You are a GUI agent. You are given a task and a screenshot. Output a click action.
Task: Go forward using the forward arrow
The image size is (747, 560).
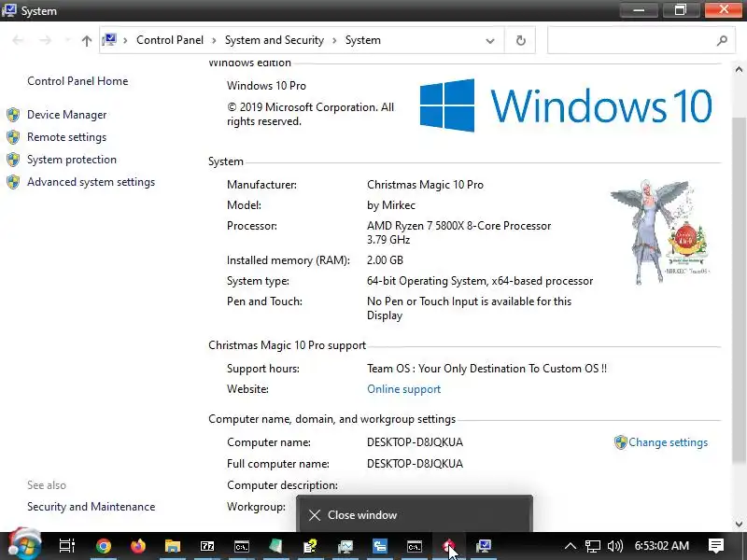[45, 40]
